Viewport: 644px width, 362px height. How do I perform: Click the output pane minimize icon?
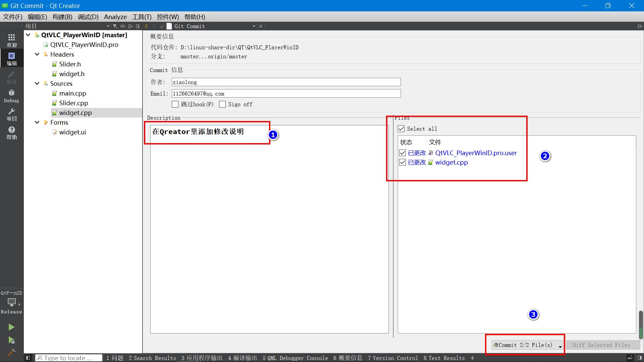pos(630,358)
